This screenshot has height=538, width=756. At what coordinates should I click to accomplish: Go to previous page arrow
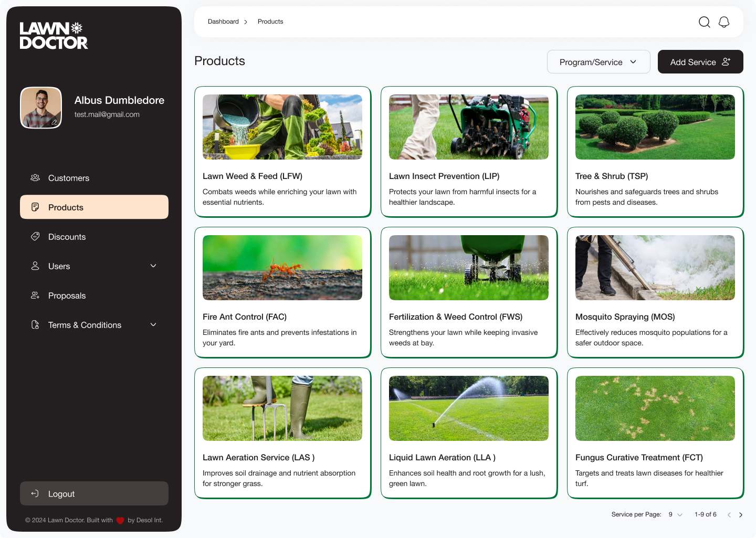(729, 515)
